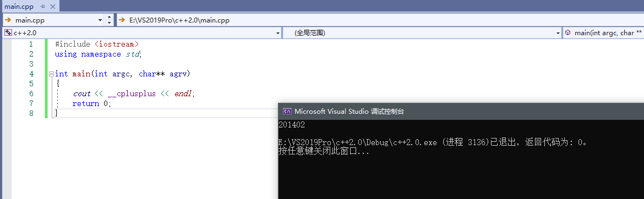Image resolution: width=644 pixels, height=199 pixels.
Task: Click the __cplusplus macro on line 6
Action: click(132, 93)
